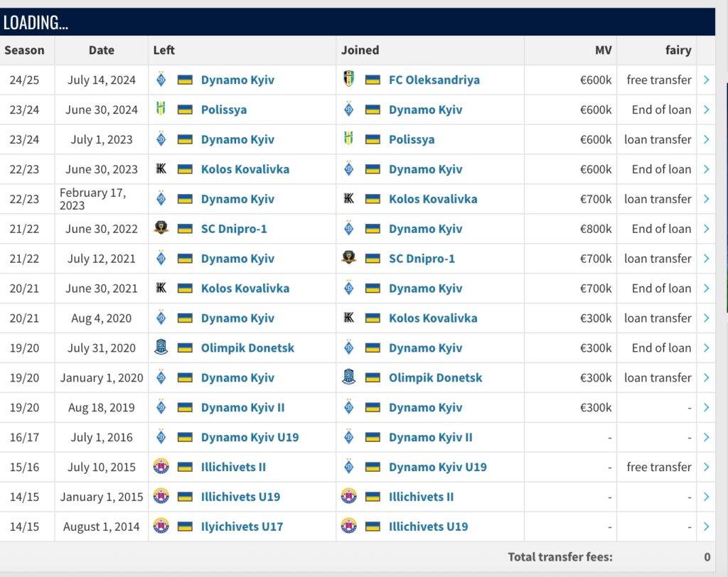
Task: Open Olimpik Donetsk link in the Joined column
Action: tap(435, 378)
